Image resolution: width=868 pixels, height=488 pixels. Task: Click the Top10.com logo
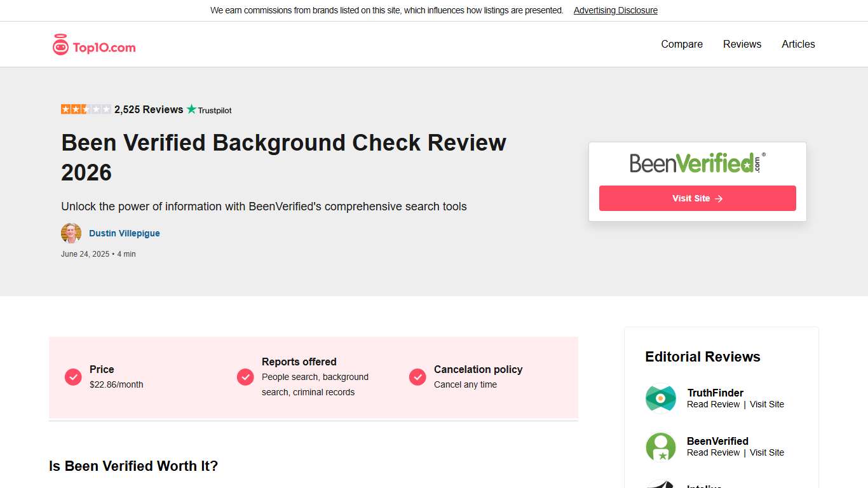pyautogui.click(x=93, y=44)
